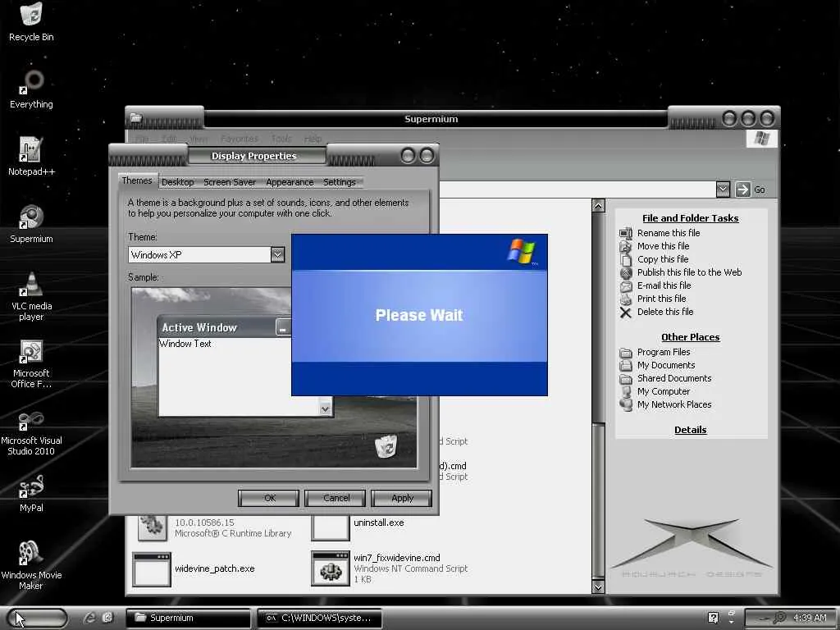840x630 pixels.
Task: Click OK in Display Properties
Action: click(269, 498)
